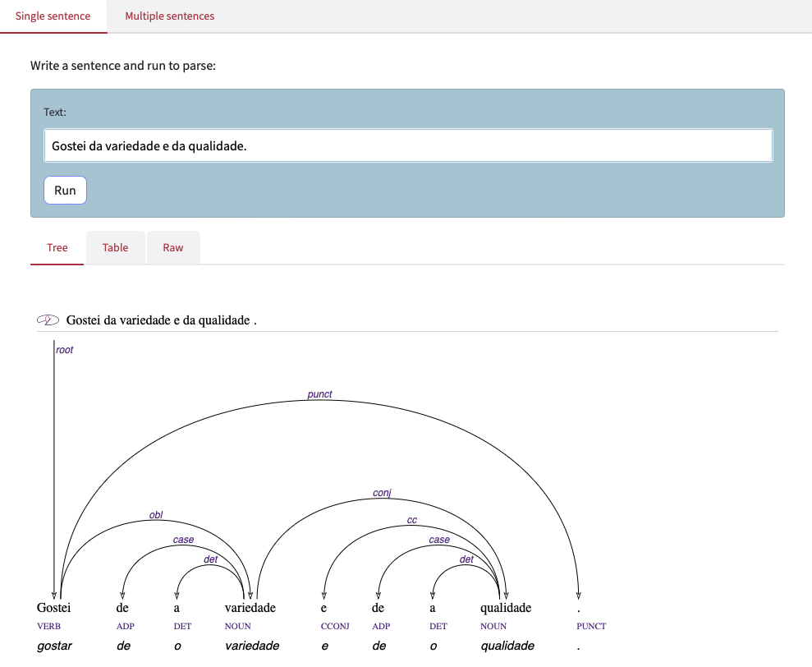Select the Tree view tab

pos(57,247)
